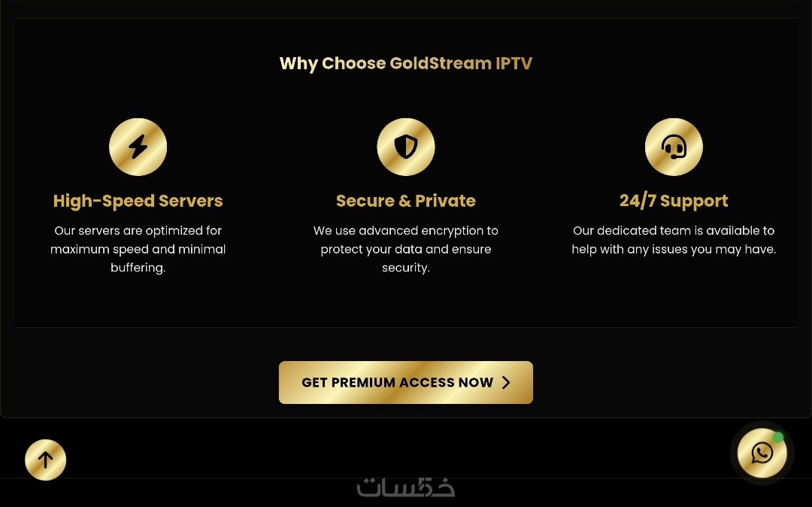
Task: Click "We use advanced encryption to" text line
Action: (x=406, y=231)
